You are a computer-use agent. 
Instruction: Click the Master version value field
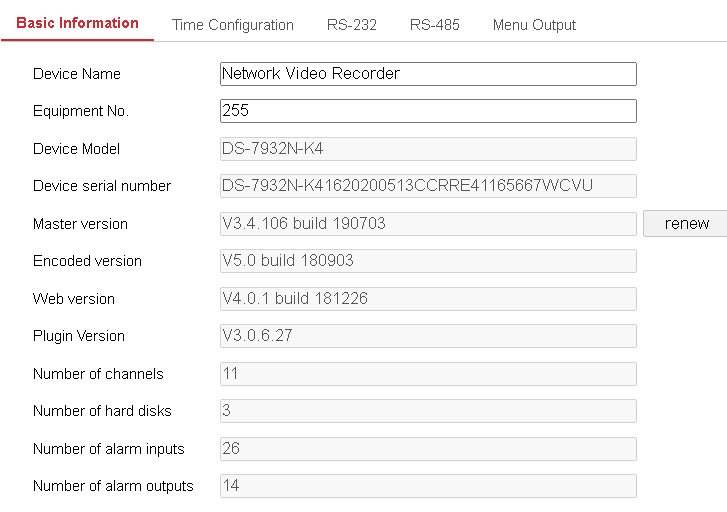[x=427, y=224]
